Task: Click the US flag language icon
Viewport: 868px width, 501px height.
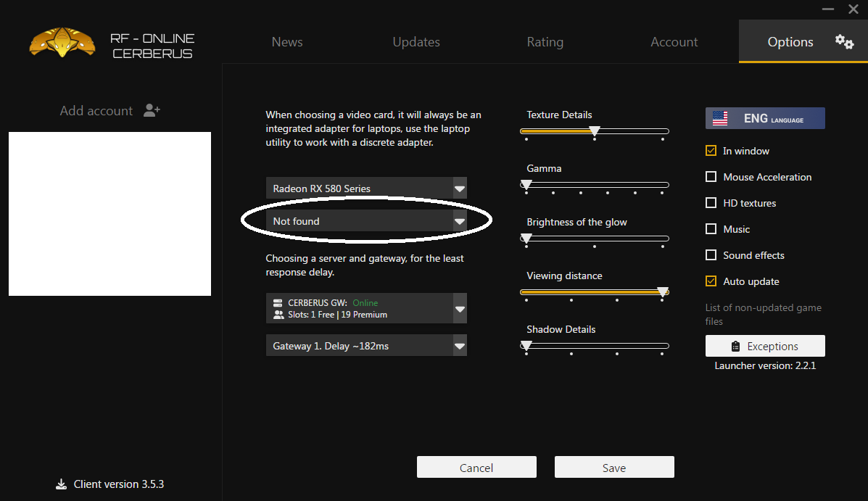Action: [720, 118]
